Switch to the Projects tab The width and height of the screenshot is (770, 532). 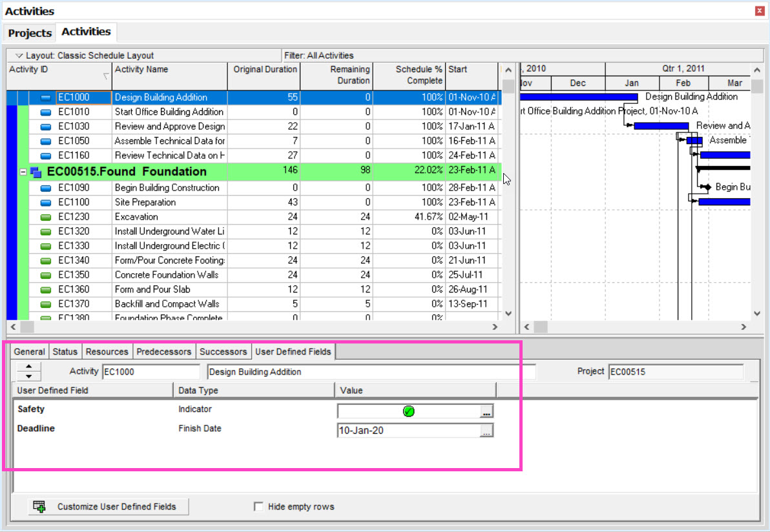pyautogui.click(x=29, y=32)
